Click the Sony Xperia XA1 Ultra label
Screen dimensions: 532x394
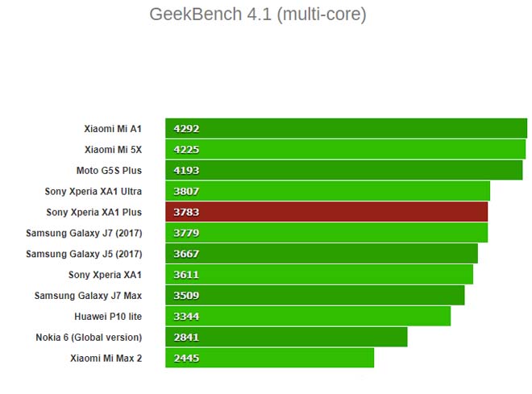click(x=94, y=191)
